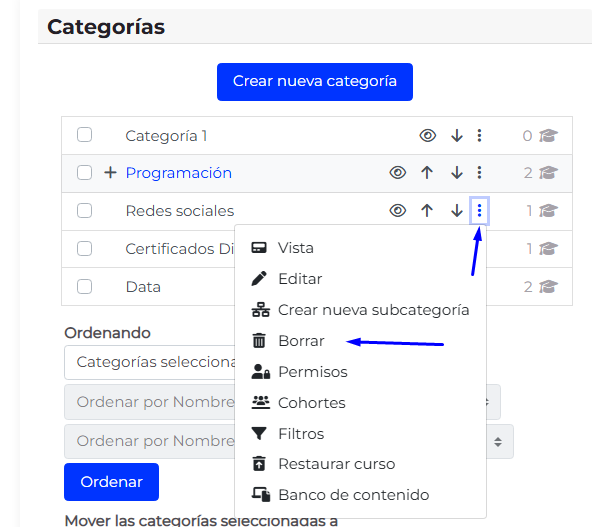
Task: Check the Programación category checkbox
Action: pos(85,173)
